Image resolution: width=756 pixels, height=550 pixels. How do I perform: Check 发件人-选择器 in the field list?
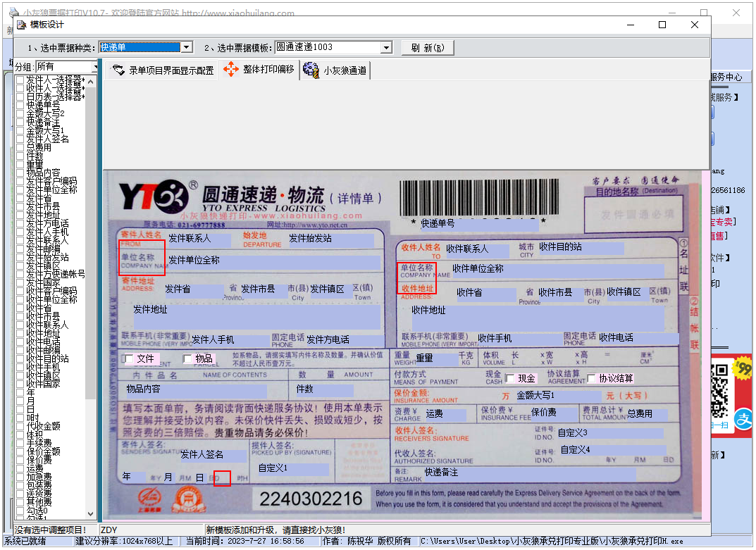click(x=20, y=80)
